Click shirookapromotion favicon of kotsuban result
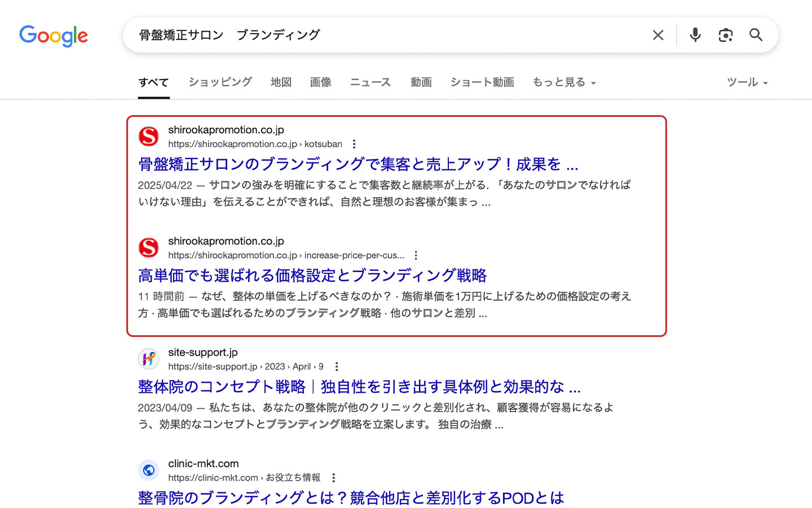This screenshot has height=508, width=812. pos(149,136)
